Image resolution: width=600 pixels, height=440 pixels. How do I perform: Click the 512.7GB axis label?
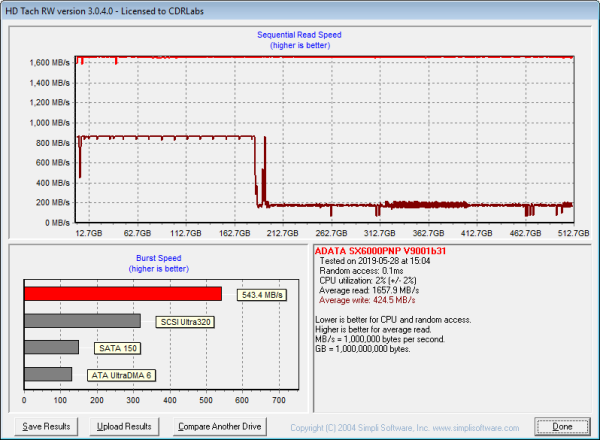573,233
